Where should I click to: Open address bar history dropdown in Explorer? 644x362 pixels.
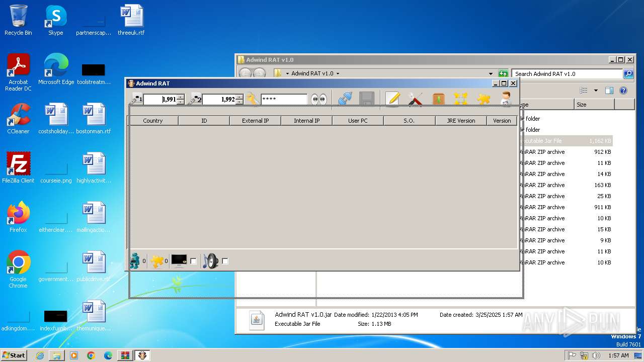point(491,74)
